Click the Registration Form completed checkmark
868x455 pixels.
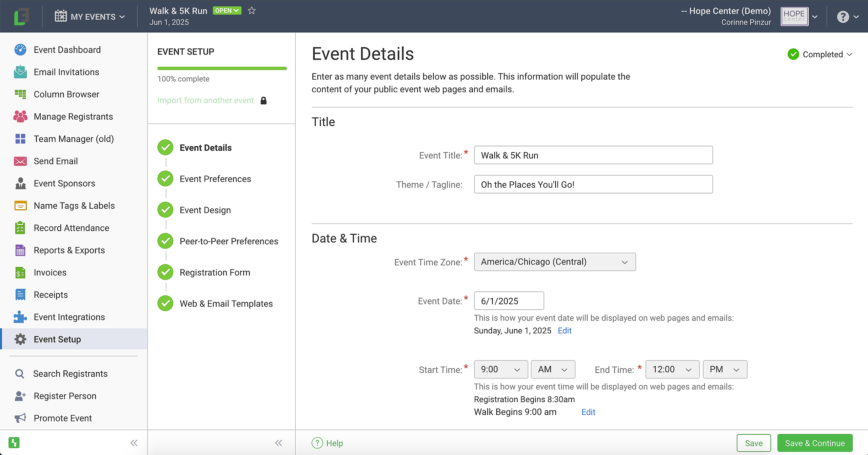point(165,272)
